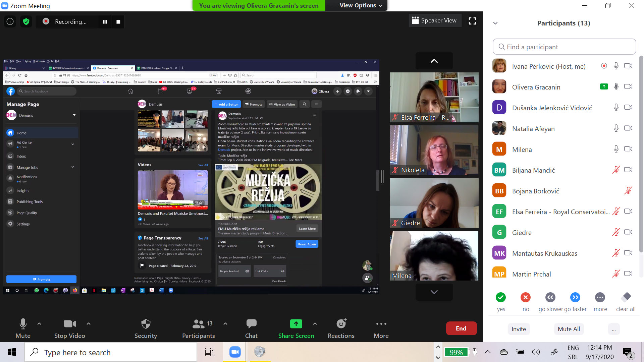This screenshot has width=644, height=362.
Task: Toggle Olivera Gracanin's microphone
Action: pos(616,87)
